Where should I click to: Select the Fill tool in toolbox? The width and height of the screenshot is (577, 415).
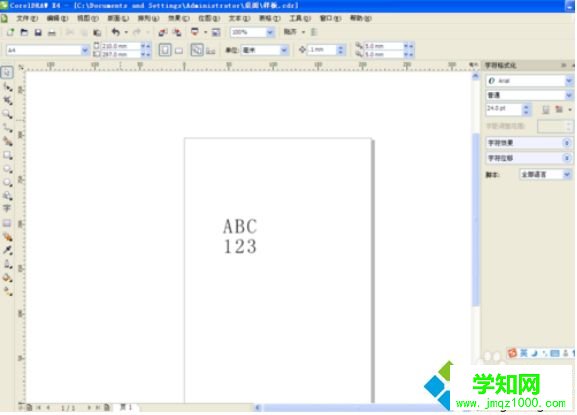coord(7,277)
